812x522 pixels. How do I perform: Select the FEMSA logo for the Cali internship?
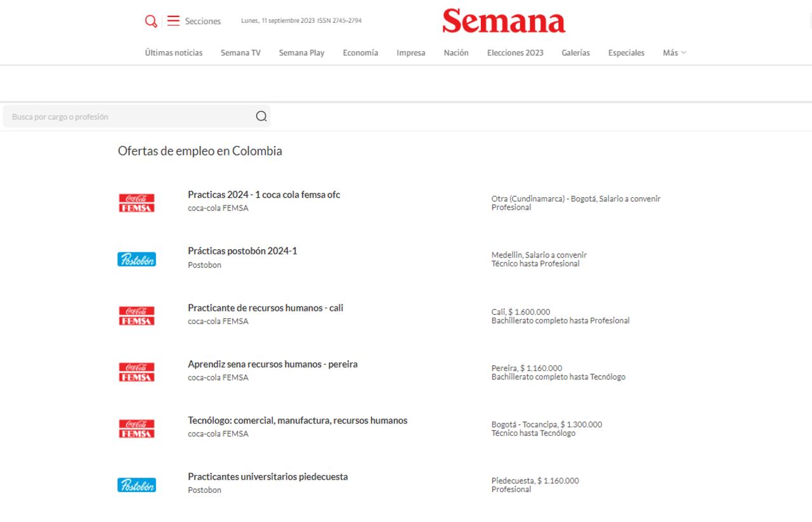(x=136, y=315)
